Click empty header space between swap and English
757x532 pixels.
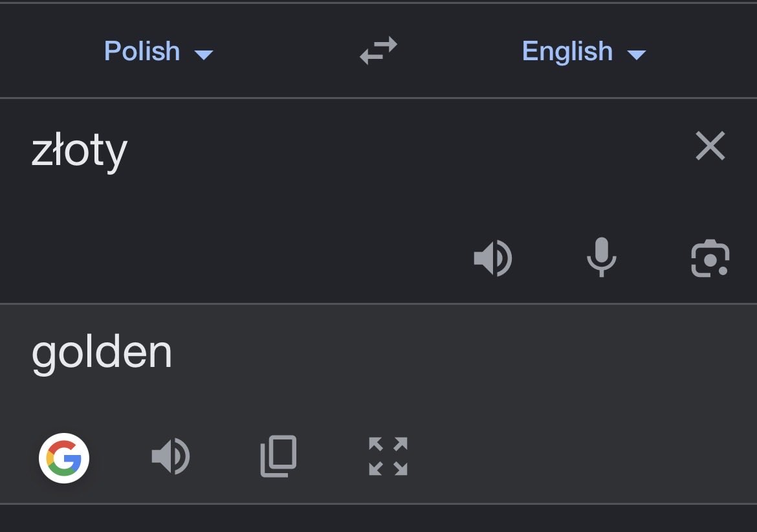(x=459, y=50)
